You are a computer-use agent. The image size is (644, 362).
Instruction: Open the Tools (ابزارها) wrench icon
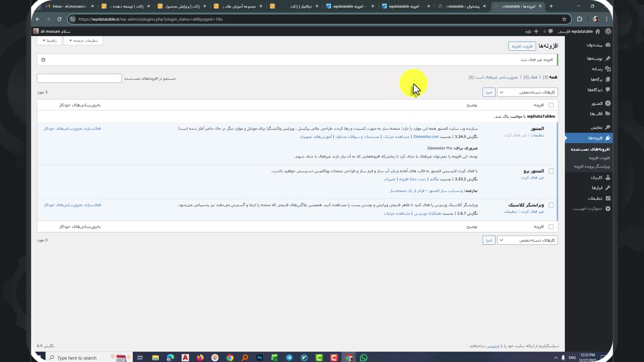[608, 188]
